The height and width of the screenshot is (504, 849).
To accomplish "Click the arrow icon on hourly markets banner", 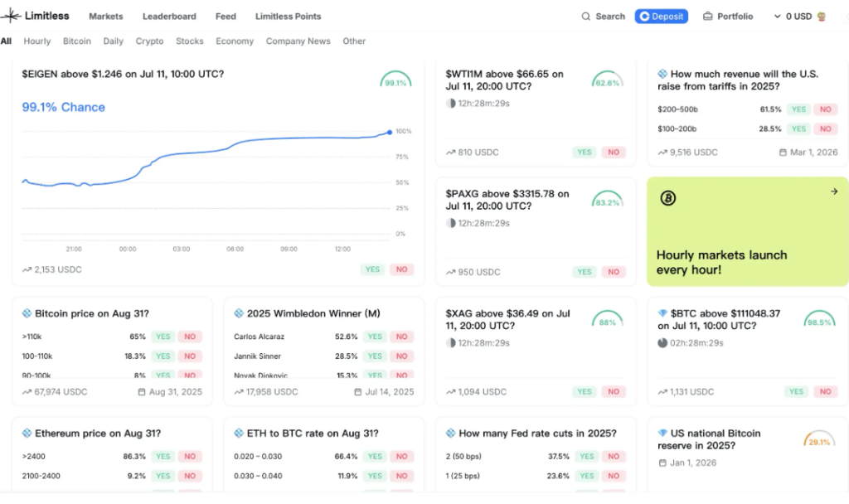I will pos(833,191).
